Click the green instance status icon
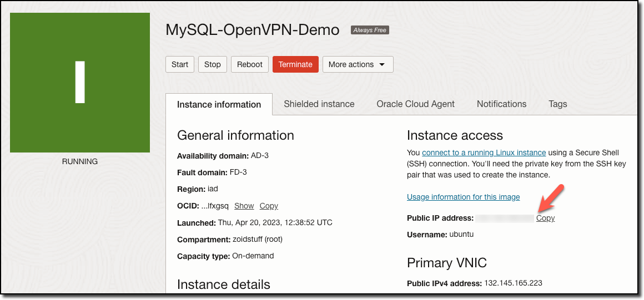Viewport: 644px width, 300px height. [80, 83]
